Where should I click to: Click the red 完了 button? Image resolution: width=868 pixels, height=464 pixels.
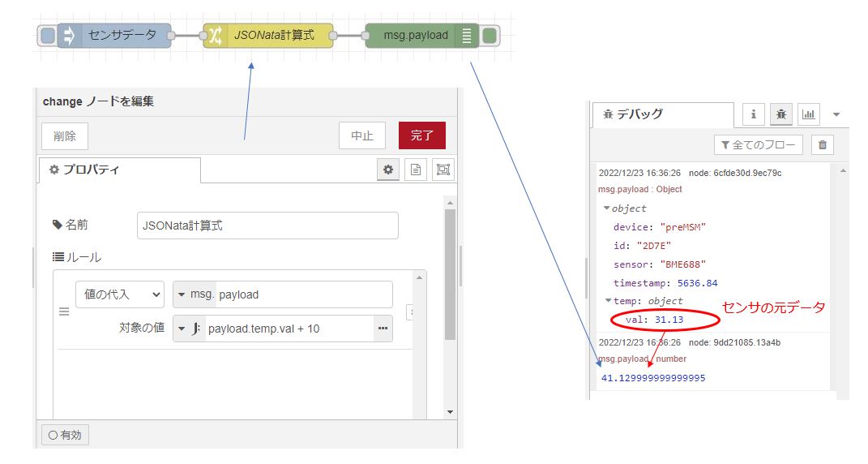(421, 135)
